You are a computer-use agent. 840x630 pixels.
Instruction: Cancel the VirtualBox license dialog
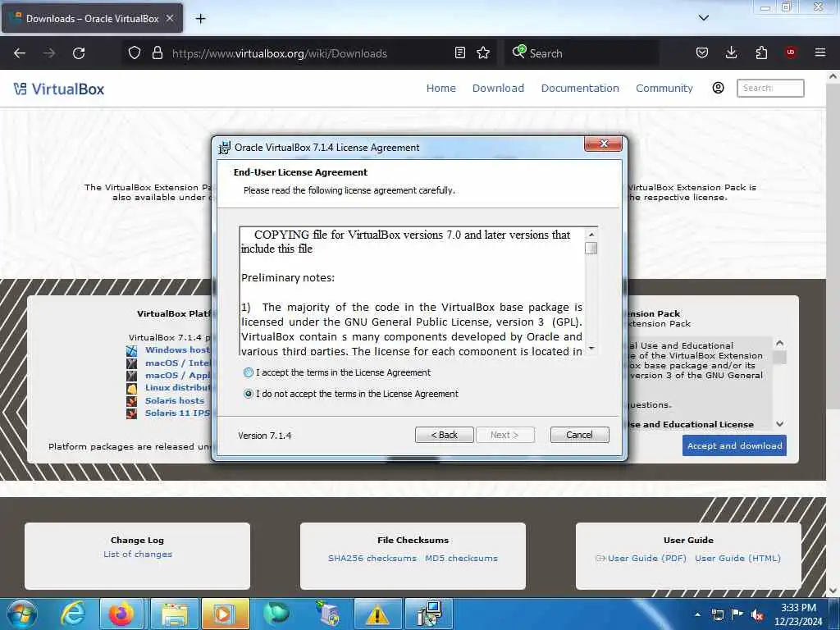coord(580,435)
